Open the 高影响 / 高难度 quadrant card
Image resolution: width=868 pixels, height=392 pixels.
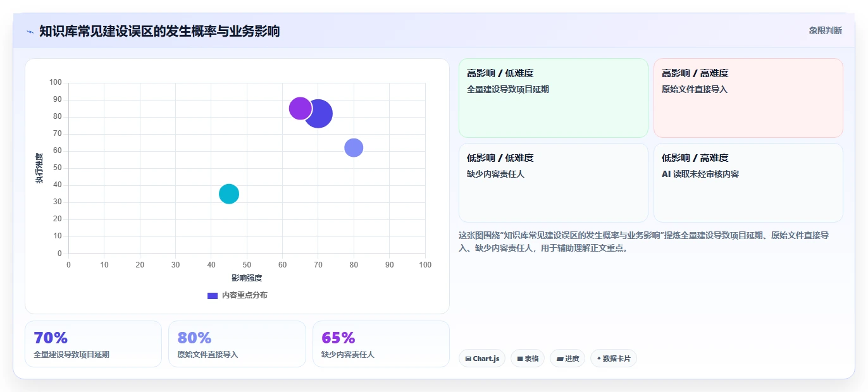[748, 98]
